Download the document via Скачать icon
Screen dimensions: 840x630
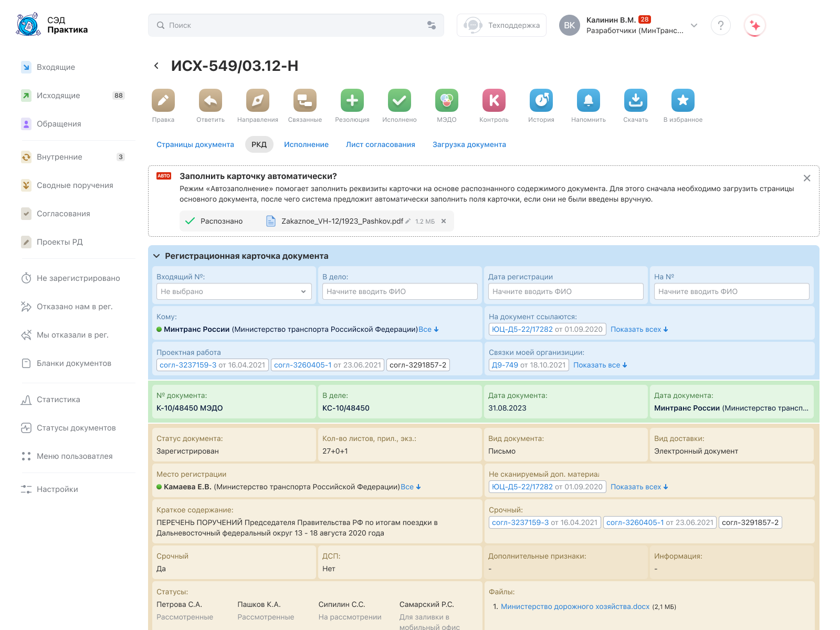coord(636,100)
